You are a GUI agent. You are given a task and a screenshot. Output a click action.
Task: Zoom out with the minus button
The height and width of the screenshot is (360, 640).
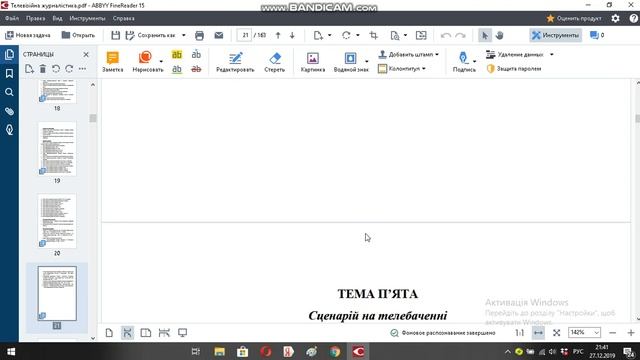tap(612, 333)
